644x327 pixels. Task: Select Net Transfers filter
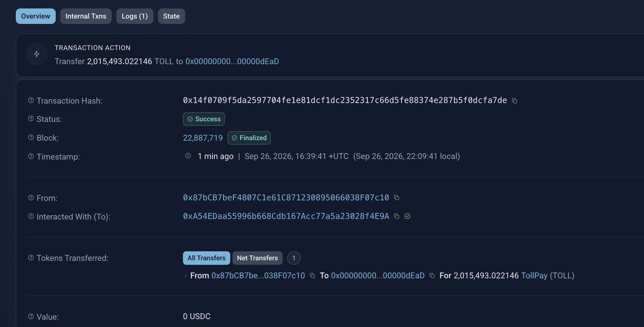point(257,258)
